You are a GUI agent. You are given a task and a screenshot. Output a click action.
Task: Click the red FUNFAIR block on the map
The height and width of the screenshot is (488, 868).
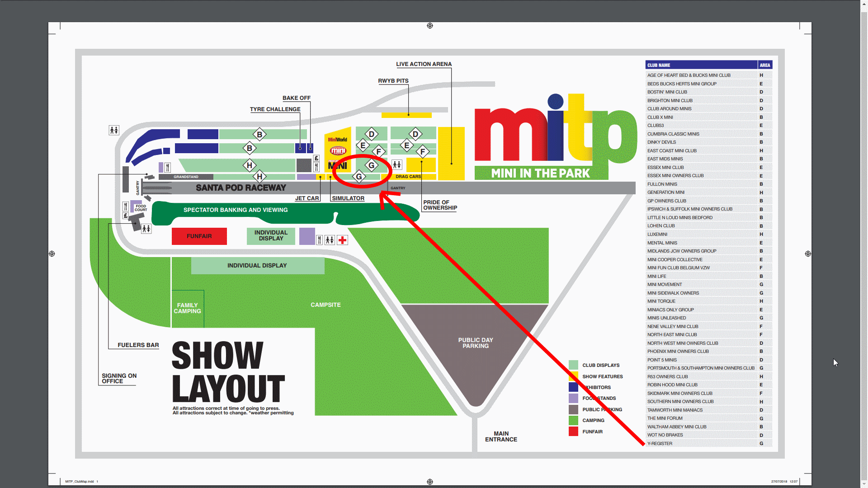(199, 236)
